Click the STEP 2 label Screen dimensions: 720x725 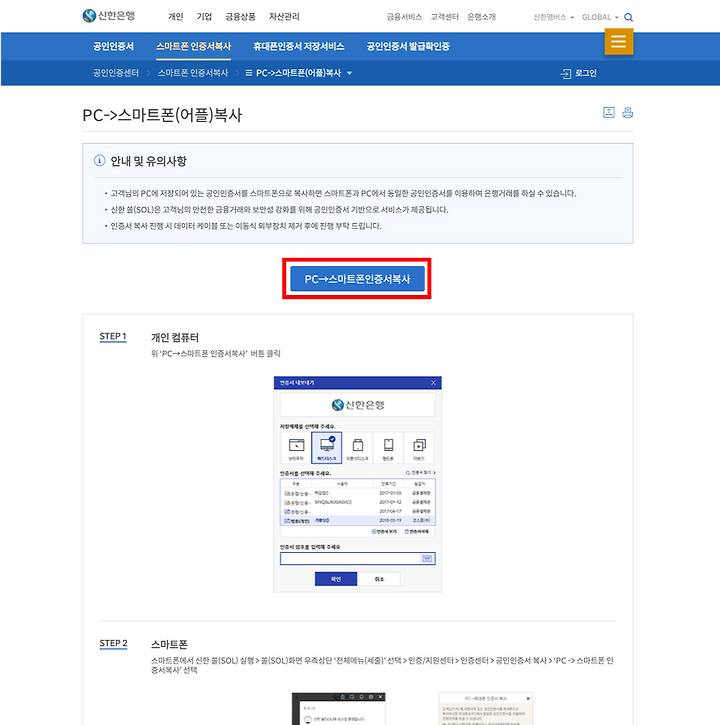tap(113, 644)
